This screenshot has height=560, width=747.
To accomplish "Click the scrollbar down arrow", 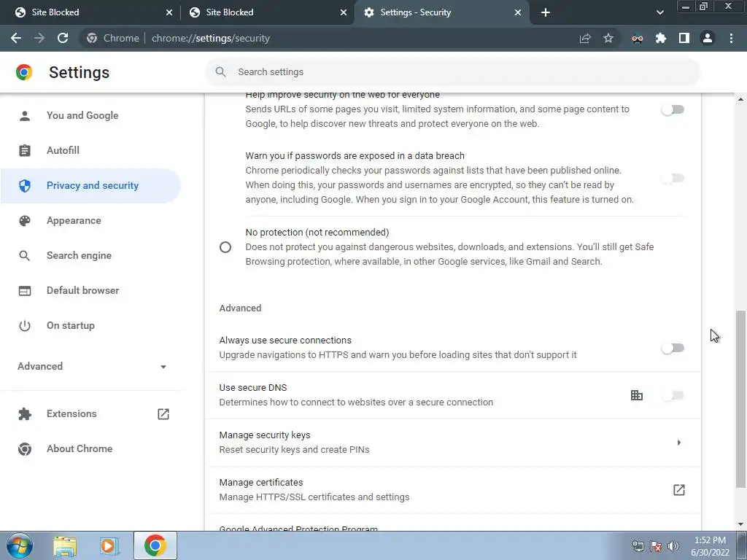I will [740, 525].
